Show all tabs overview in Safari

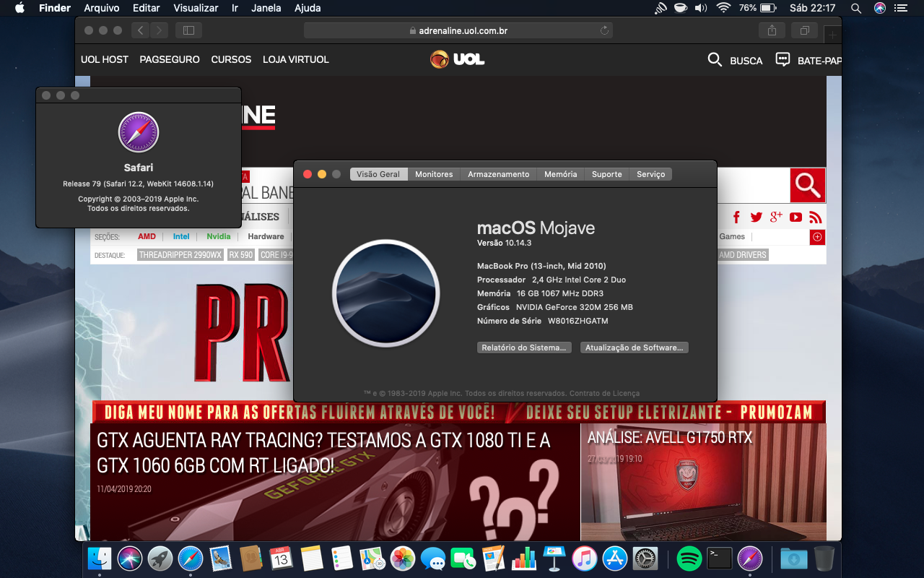click(804, 30)
